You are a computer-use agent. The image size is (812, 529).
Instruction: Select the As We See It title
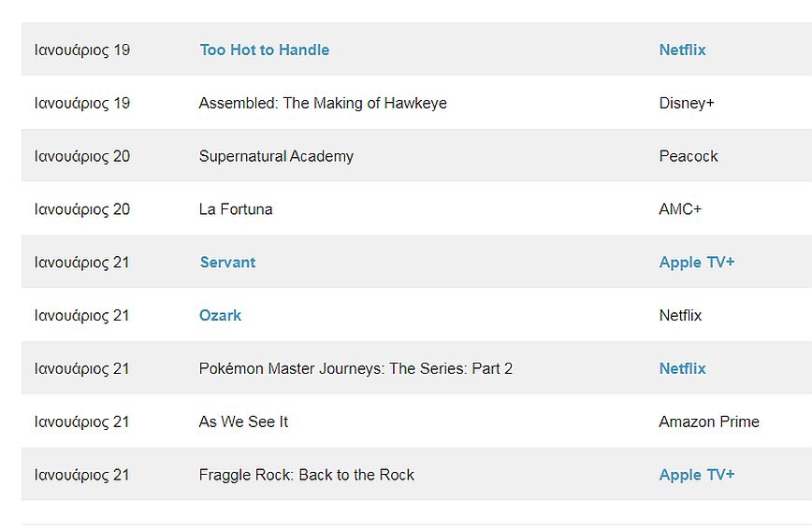pos(243,422)
